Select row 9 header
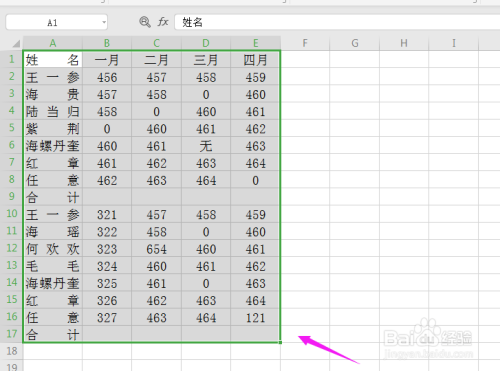Image resolution: width=500 pixels, height=371 pixels. coord(12,196)
